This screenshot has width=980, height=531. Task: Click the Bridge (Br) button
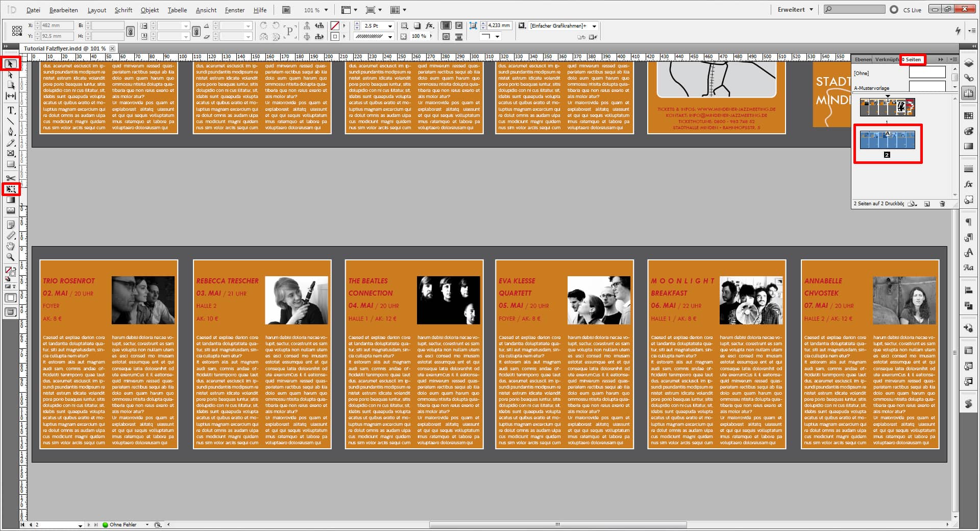(x=286, y=10)
